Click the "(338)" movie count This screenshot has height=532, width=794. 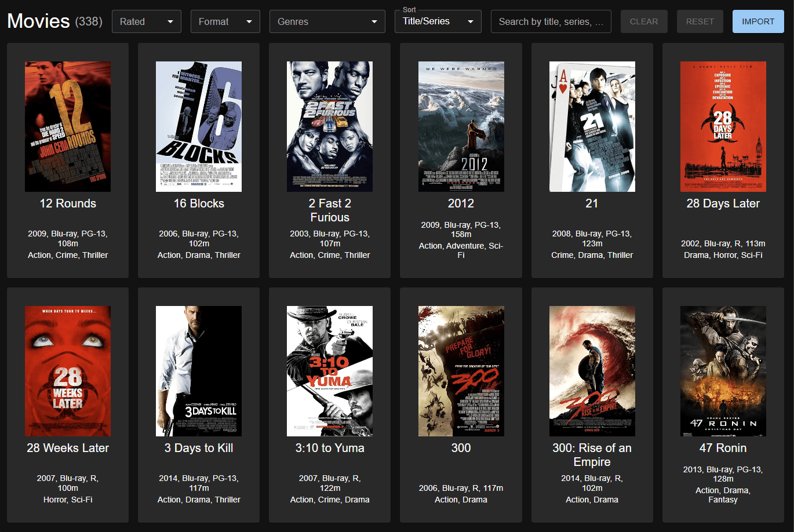pos(89,21)
